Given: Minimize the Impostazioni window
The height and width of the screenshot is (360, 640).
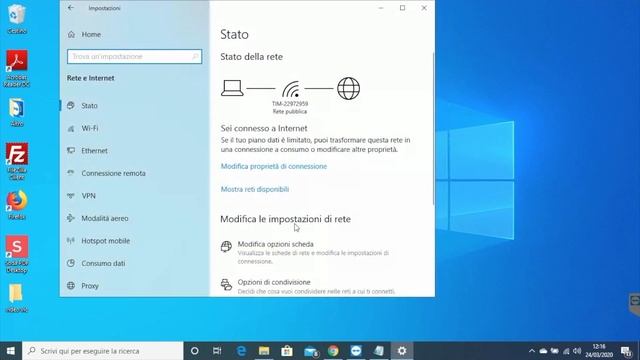Looking at the screenshot, I should (x=381, y=8).
